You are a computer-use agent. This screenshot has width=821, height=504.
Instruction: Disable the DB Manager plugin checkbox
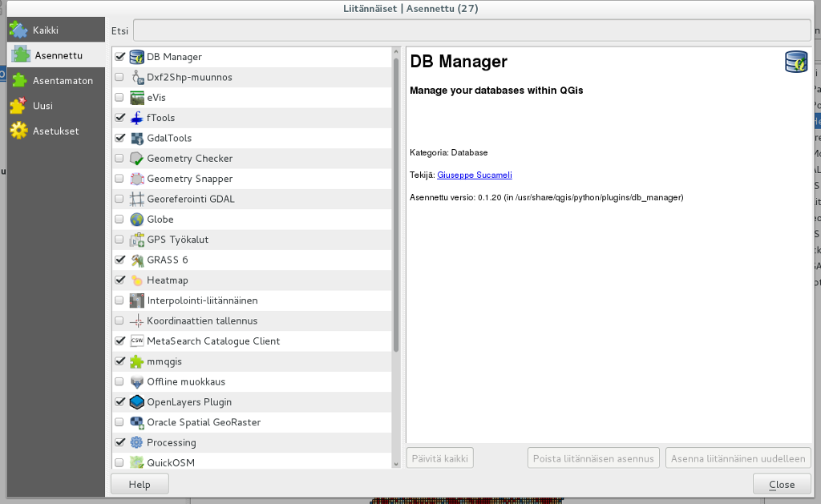tap(120, 57)
